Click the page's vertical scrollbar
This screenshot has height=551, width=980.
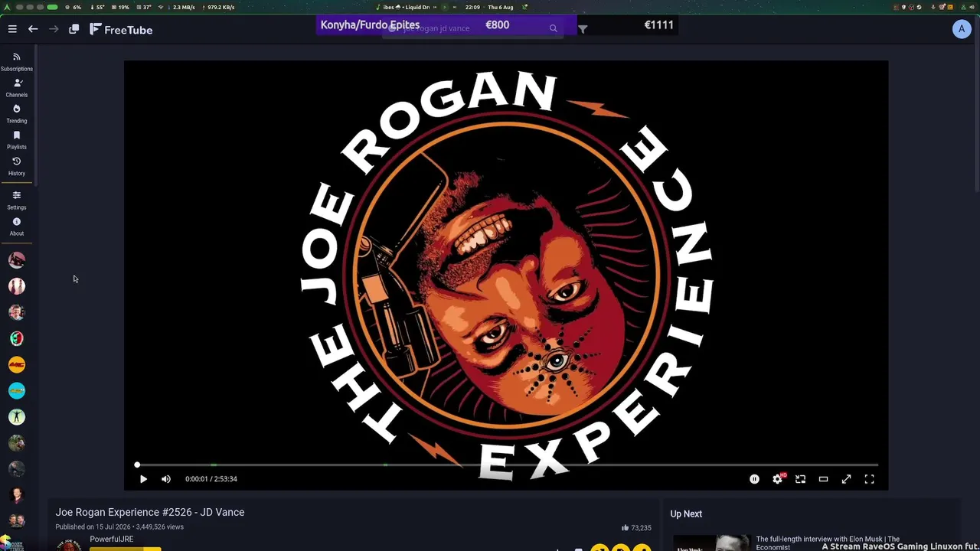[x=976, y=115]
